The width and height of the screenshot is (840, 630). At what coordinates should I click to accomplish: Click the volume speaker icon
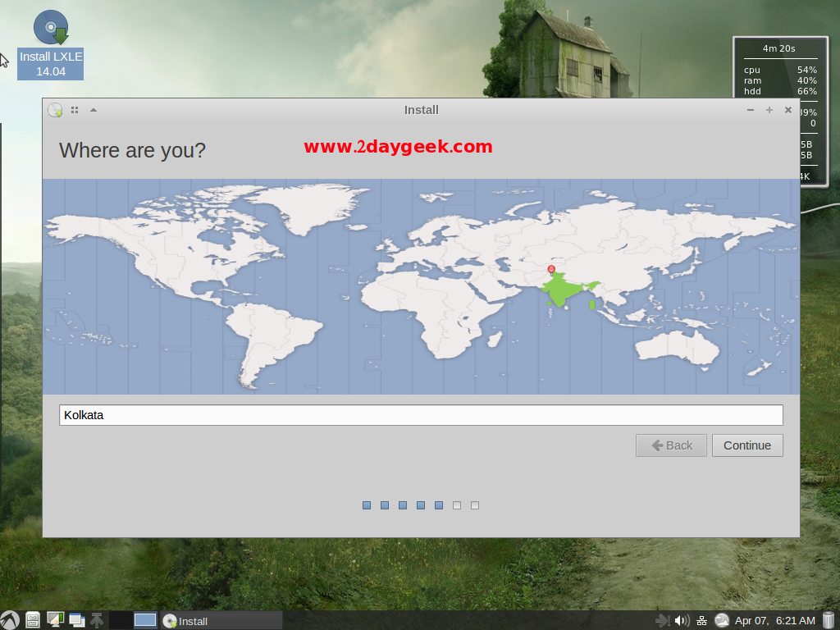click(x=682, y=620)
